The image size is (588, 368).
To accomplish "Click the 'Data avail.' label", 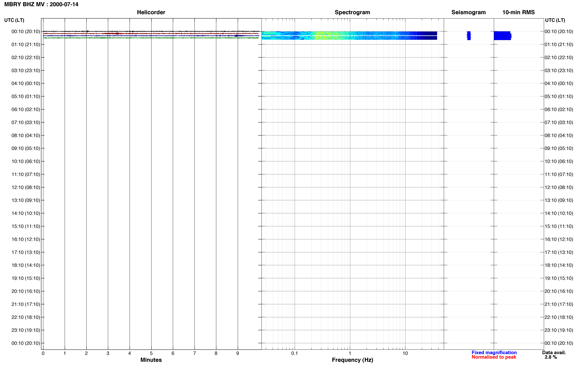I will pos(554,353).
